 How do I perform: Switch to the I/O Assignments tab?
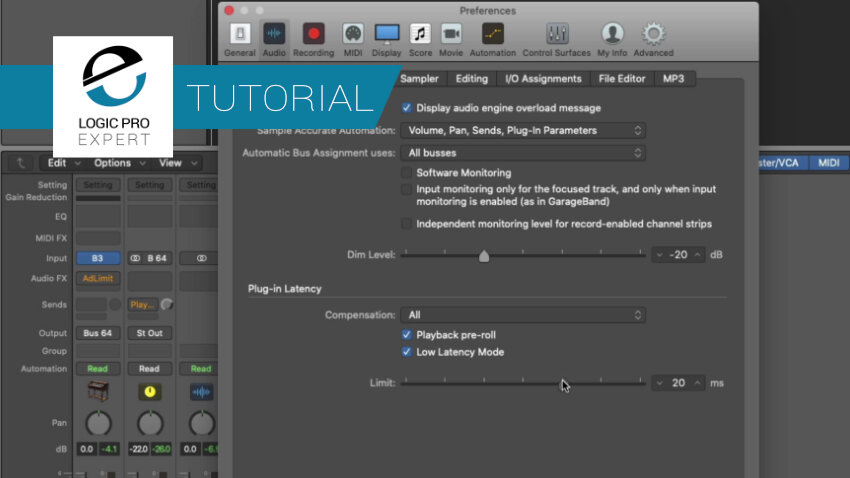[543, 79]
